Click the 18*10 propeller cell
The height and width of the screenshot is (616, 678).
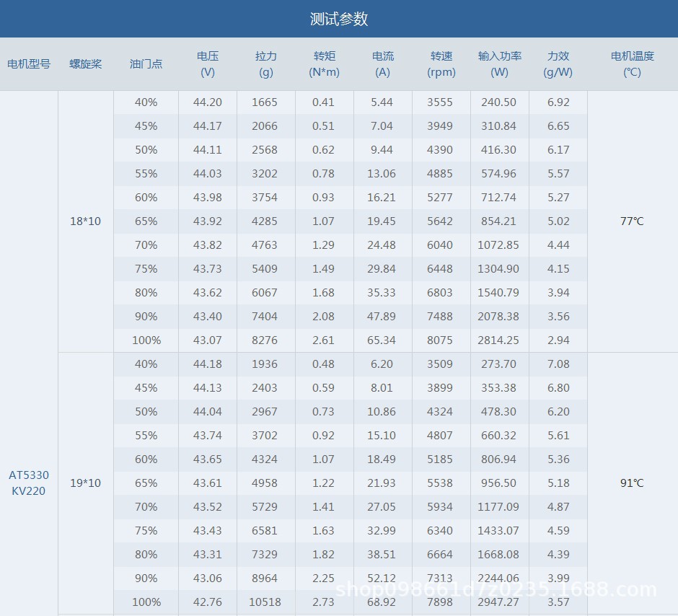point(86,221)
